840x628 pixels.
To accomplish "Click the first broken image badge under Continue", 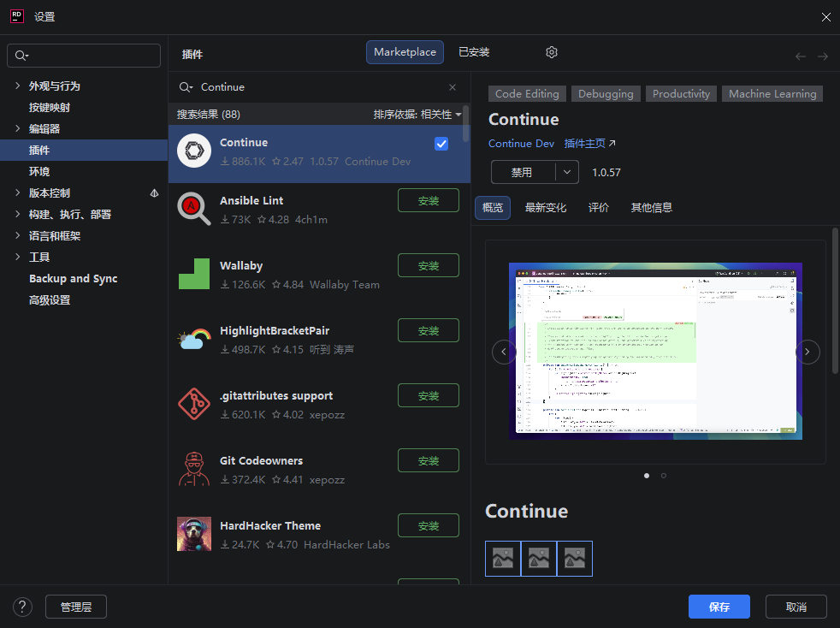I will [x=503, y=559].
